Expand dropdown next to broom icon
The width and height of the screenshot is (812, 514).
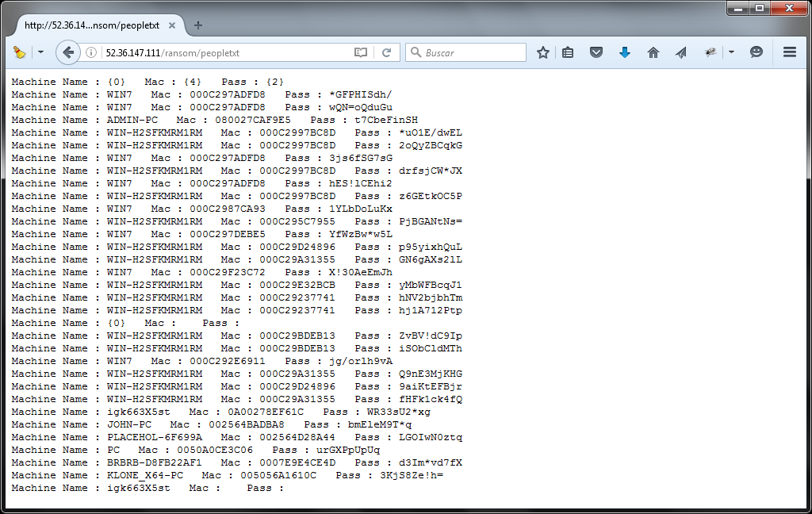[40, 52]
